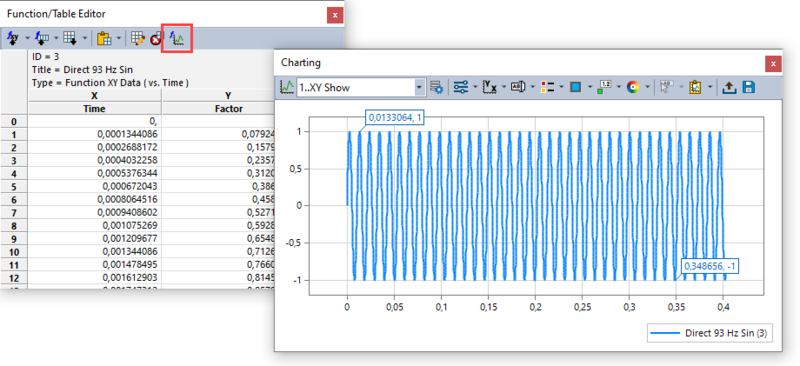Click the chart data label '0,348656, -1'

[x=710, y=266]
